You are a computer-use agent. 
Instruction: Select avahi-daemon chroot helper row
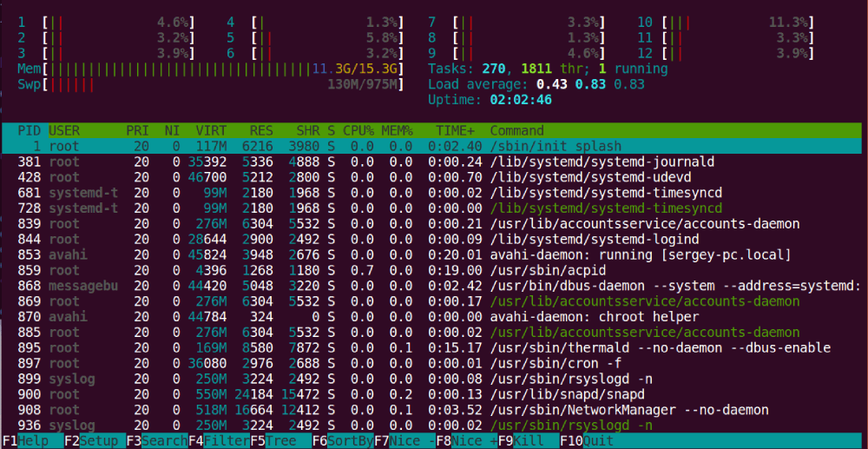click(x=431, y=317)
